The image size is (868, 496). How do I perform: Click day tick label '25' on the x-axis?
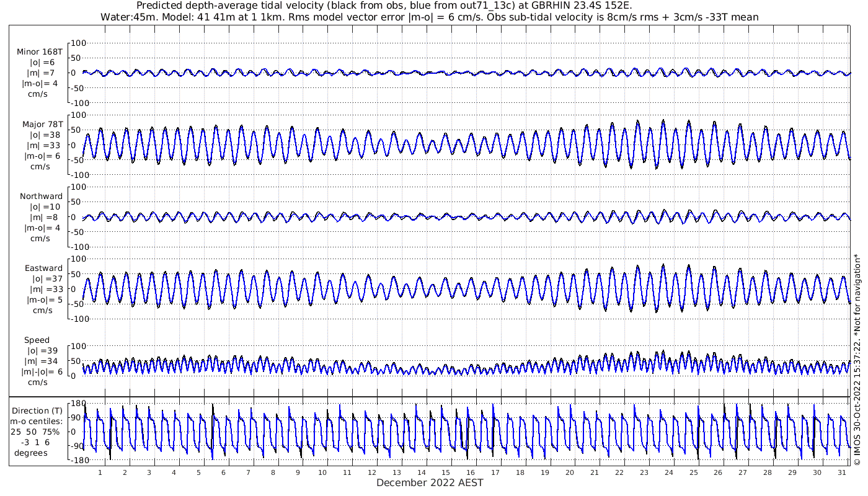tap(694, 472)
